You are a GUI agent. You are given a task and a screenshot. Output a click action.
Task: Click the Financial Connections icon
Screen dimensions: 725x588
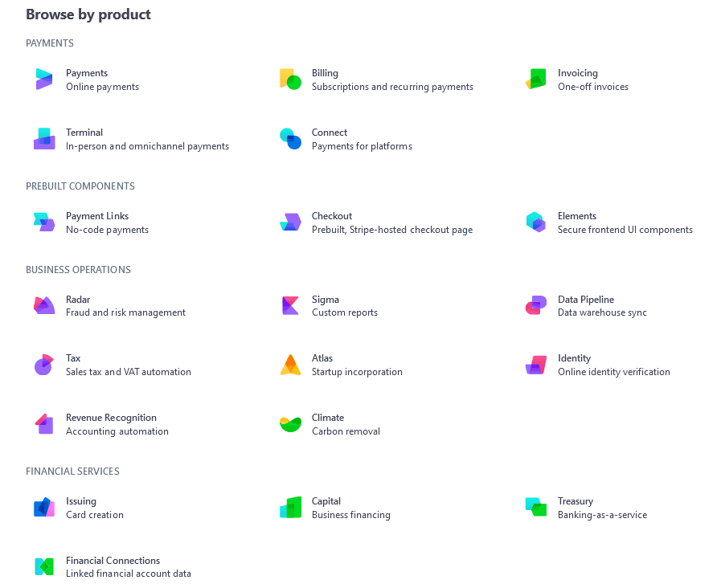coord(44,567)
